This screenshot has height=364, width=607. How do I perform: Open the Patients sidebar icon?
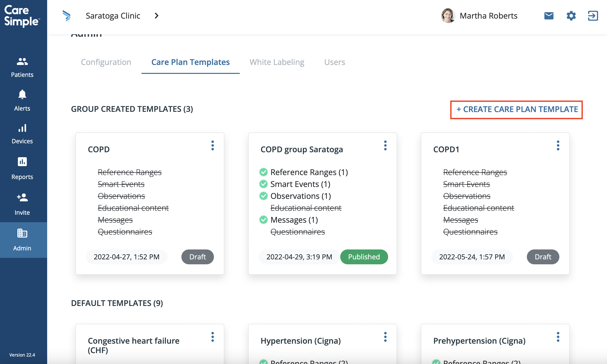click(22, 61)
